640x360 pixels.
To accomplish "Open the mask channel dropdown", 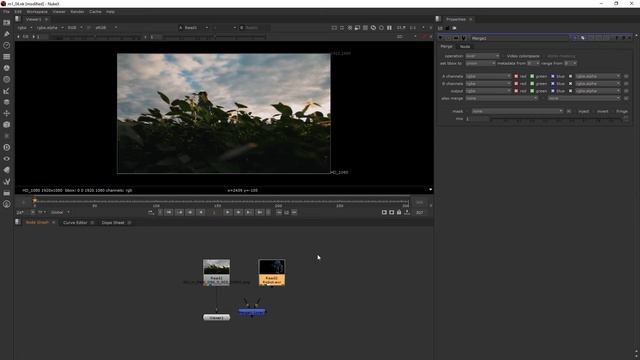I will [x=517, y=111].
